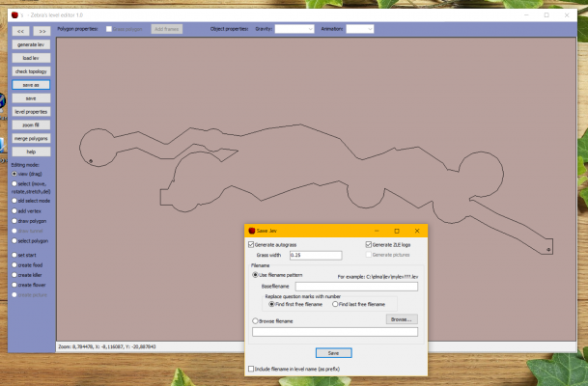Viewport: 588px width, 386px height.
Task: Uncheck the Generate ZLE logo option
Action: [x=368, y=244]
